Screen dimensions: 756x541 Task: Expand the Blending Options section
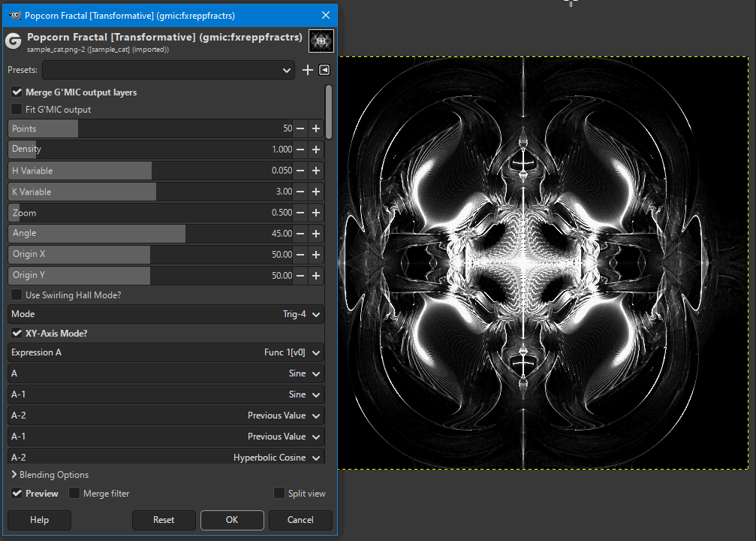point(50,475)
